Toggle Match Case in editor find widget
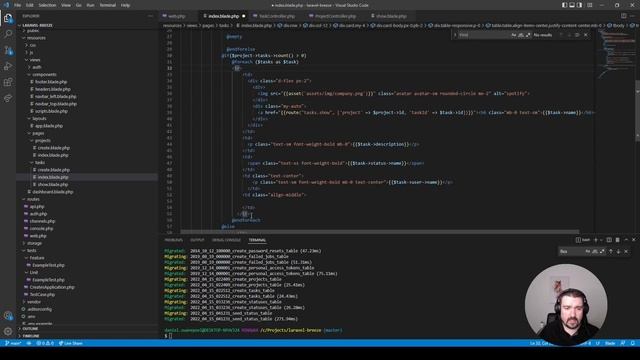 [514, 35]
